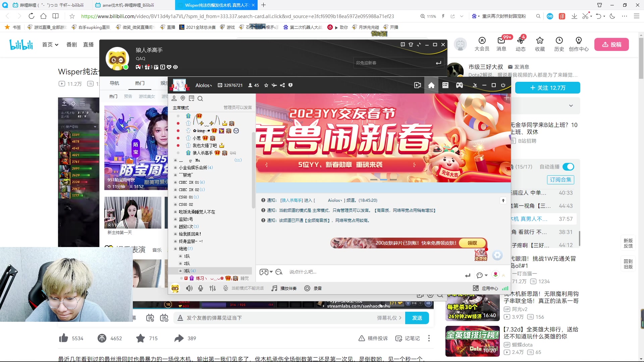Expand the 绝地(7) channel in YY tree
Screen dimensions: 644x362
tap(175, 249)
